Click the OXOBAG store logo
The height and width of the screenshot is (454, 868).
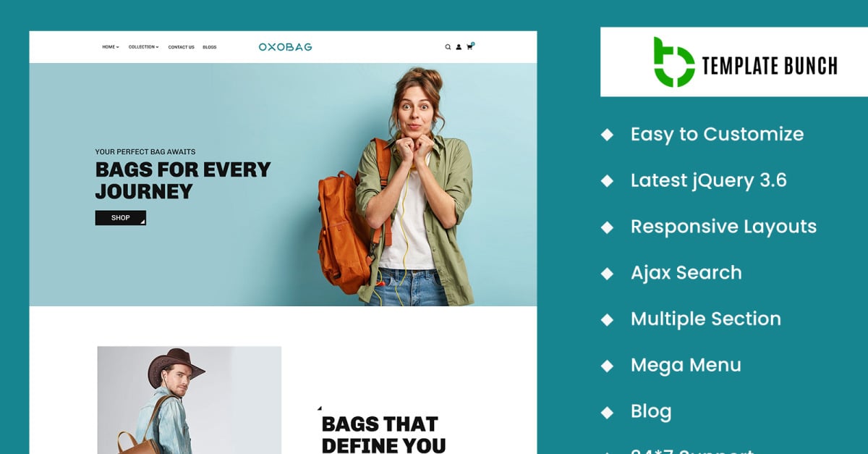pyautogui.click(x=285, y=47)
